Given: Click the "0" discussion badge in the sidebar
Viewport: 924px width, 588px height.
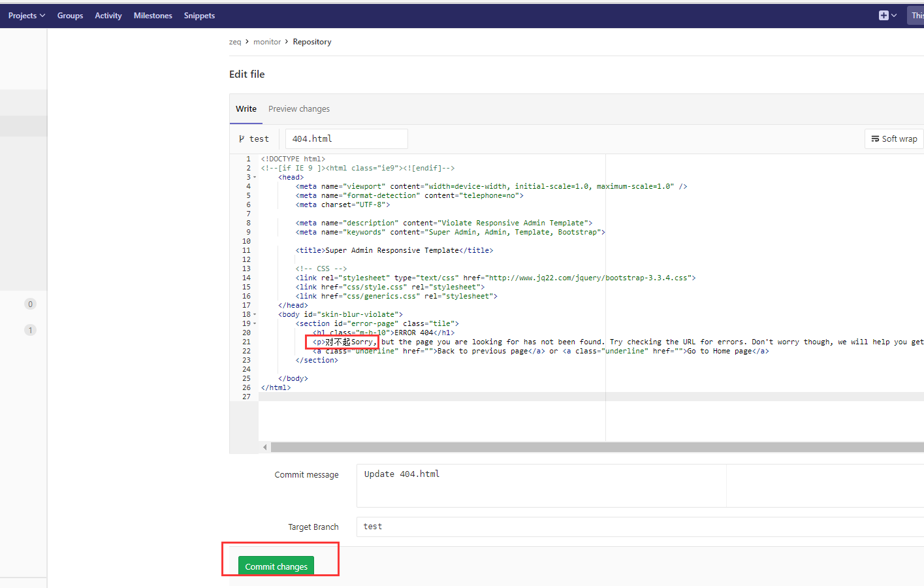Looking at the screenshot, I should pos(30,303).
